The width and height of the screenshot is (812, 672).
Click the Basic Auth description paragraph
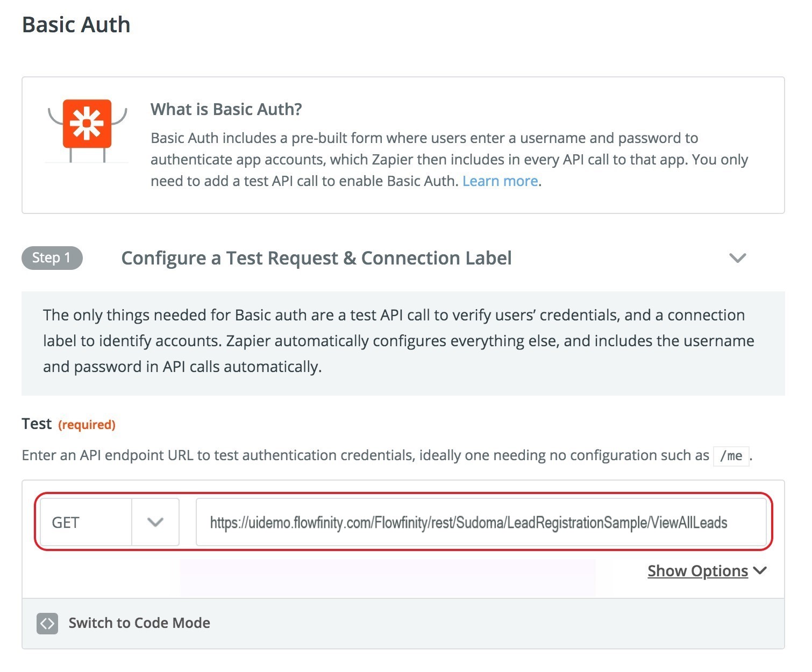(x=448, y=160)
